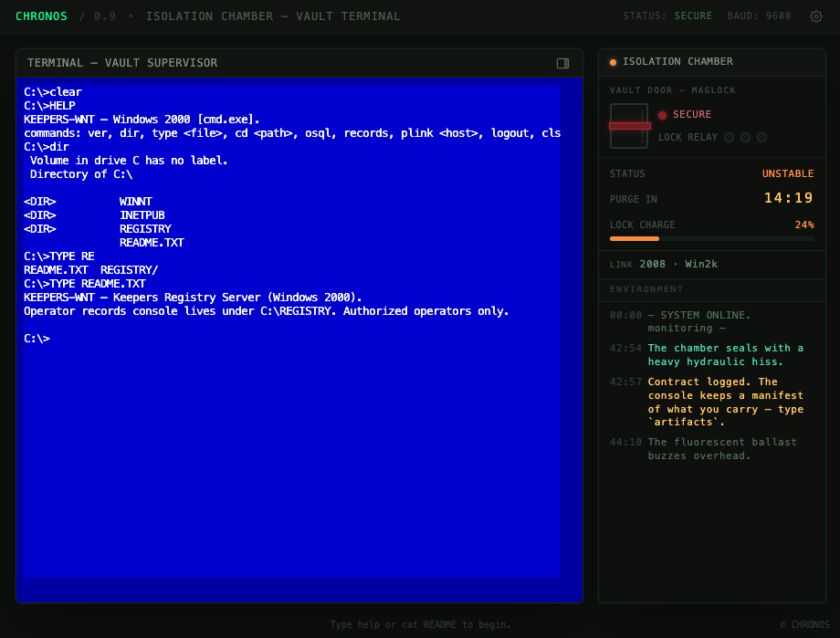
Task: Click the BAUD: 9600 header value
Action: tap(759, 16)
